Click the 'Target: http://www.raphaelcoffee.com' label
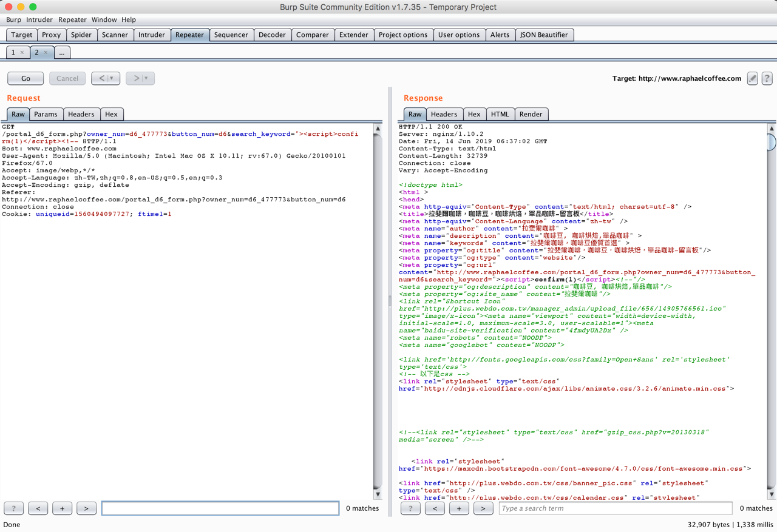This screenshot has width=777, height=532. [677, 78]
